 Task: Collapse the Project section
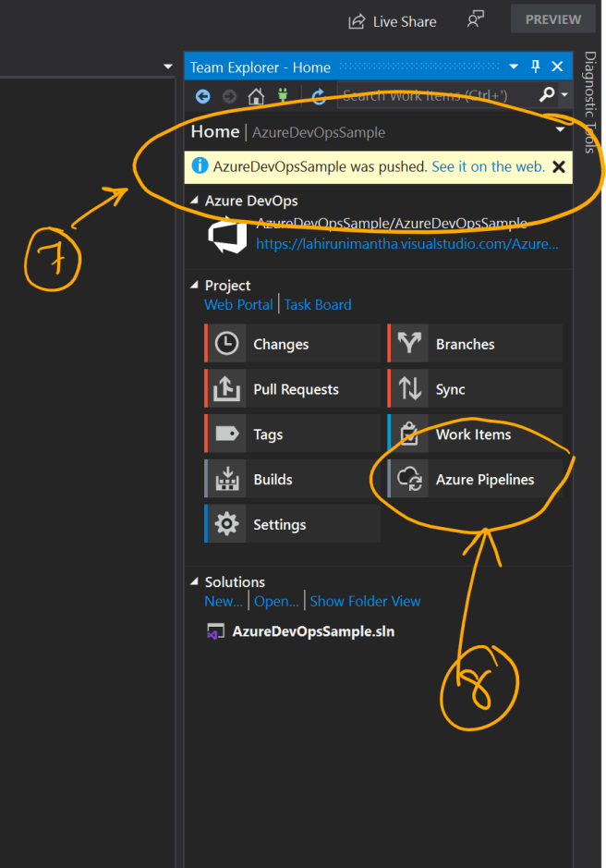tap(194, 286)
